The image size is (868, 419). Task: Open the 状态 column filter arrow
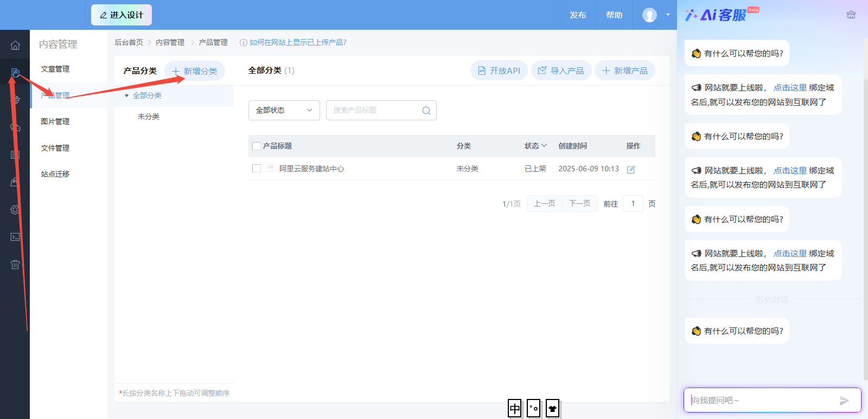coord(544,146)
